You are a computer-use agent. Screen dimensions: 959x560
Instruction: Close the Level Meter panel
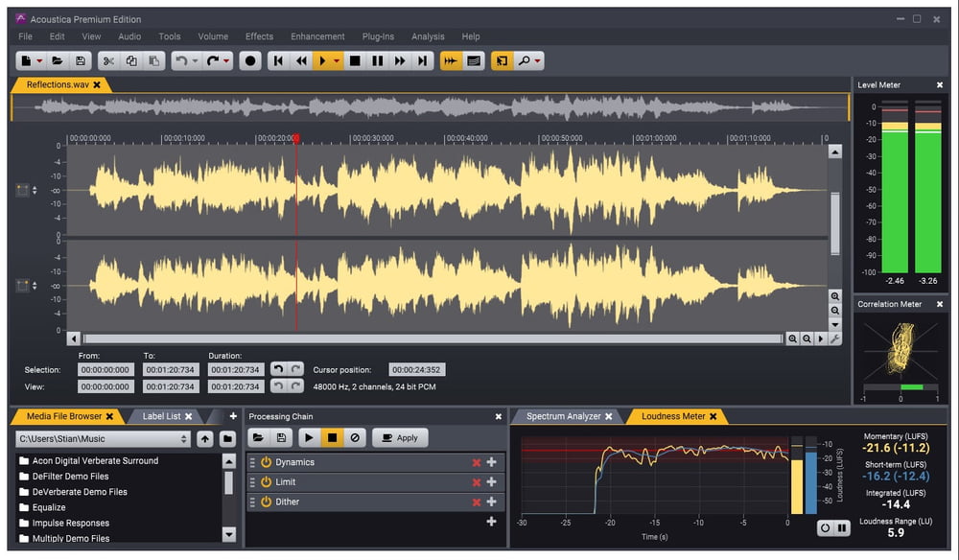click(x=940, y=85)
